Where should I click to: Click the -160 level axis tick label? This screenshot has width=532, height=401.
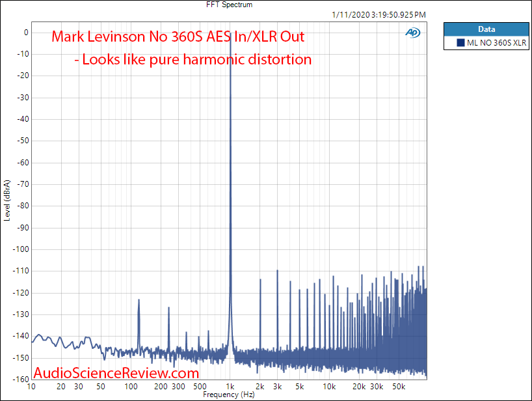click(x=21, y=380)
